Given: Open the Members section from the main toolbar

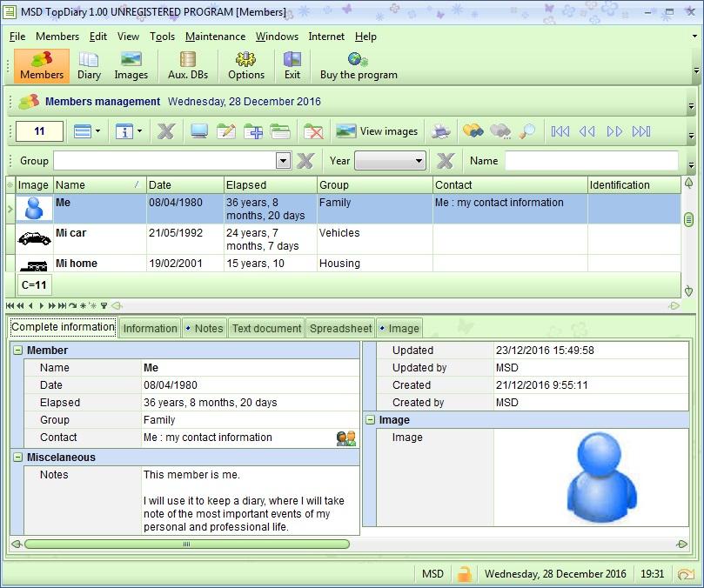Looking at the screenshot, I should click(42, 66).
